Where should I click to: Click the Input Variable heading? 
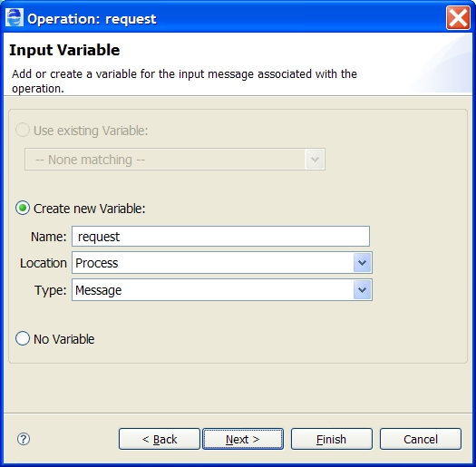pyautogui.click(x=64, y=50)
